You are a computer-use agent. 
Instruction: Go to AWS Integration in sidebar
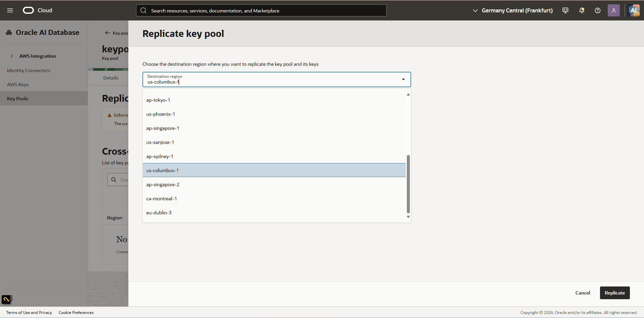[38, 56]
